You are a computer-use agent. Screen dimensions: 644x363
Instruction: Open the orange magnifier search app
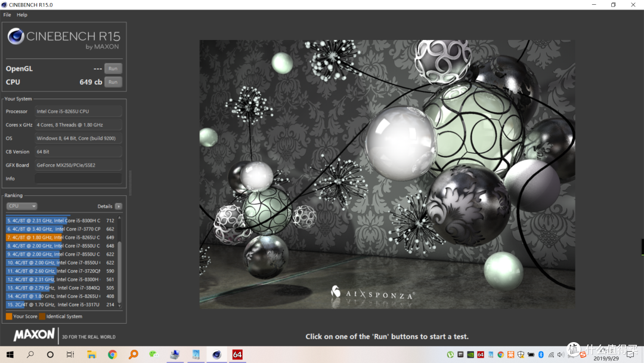tap(133, 355)
